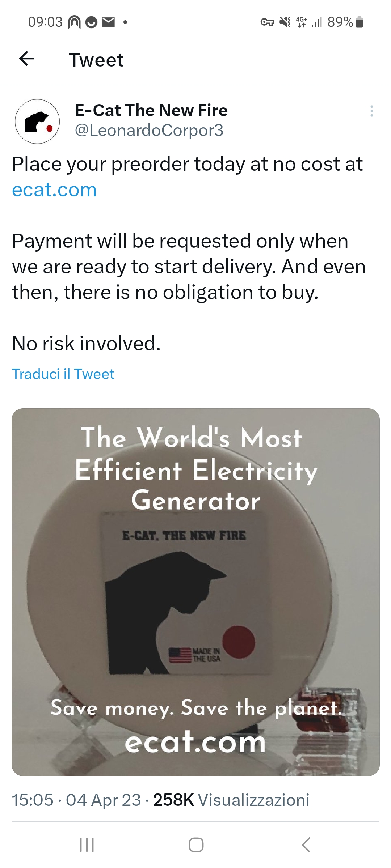391x868 pixels.
Task: View the 258K Visualizzazioni count
Action: point(231,800)
